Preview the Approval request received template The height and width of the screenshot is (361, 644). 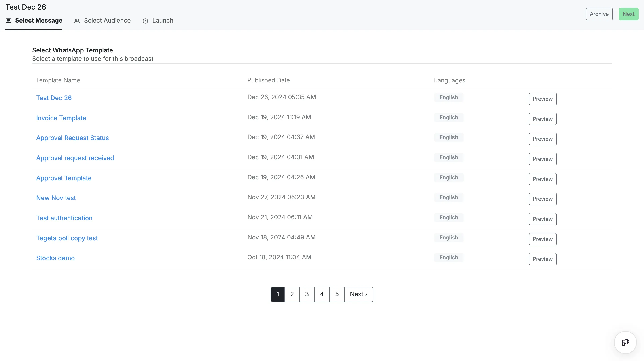pos(542,159)
